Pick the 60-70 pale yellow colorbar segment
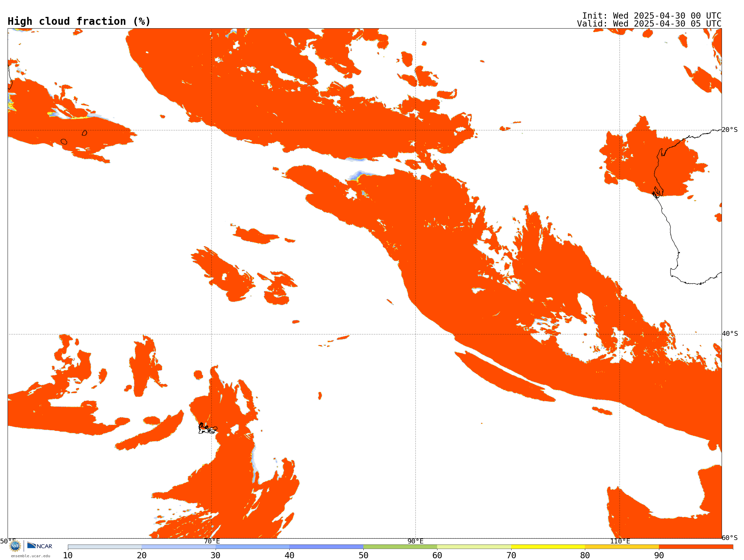Screen dimensions: 744x560 (x=474, y=547)
